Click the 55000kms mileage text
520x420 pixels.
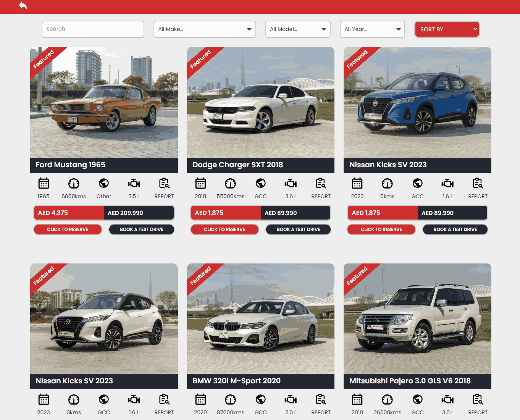pos(231,196)
